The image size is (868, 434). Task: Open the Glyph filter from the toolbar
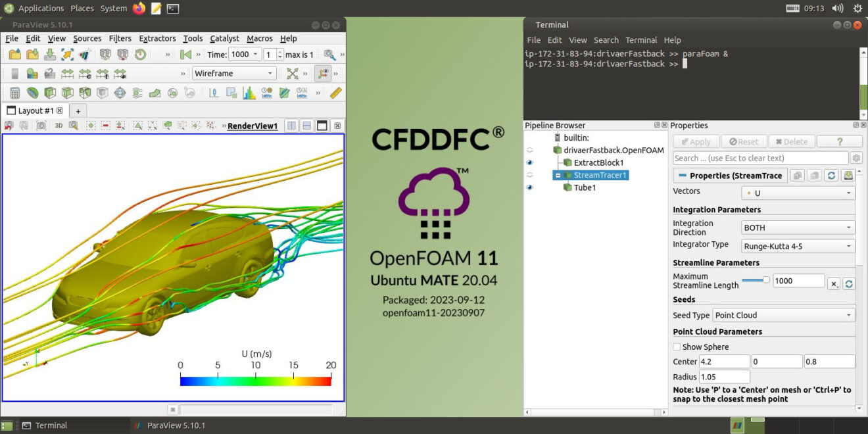coord(121,92)
